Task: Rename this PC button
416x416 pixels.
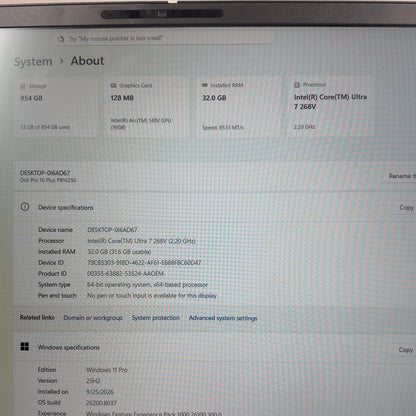Action: (402, 176)
